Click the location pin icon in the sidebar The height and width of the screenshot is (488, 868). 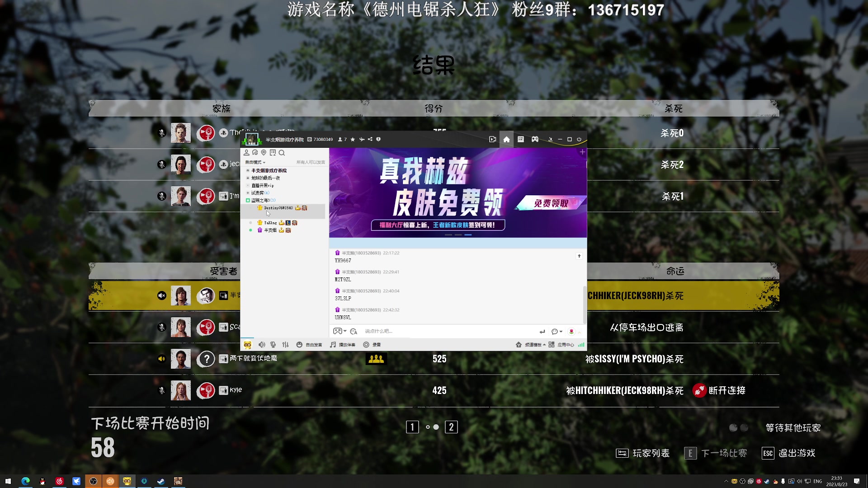tap(264, 152)
